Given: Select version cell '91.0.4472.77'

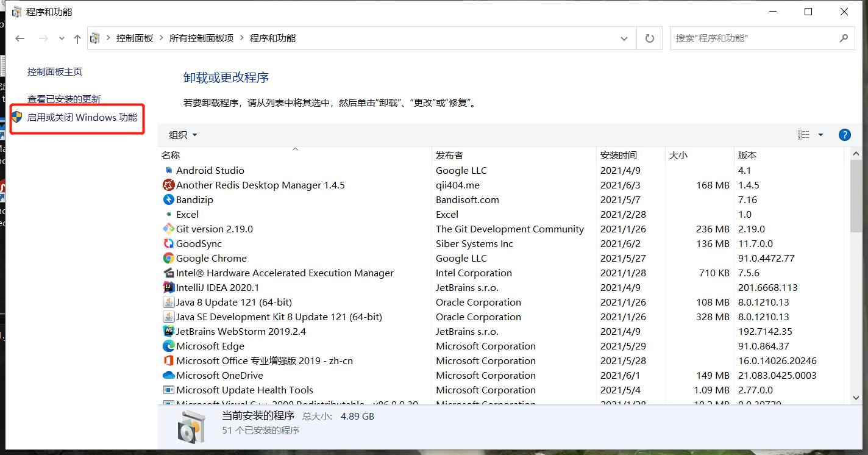Looking at the screenshot, I should pos(766,258).
